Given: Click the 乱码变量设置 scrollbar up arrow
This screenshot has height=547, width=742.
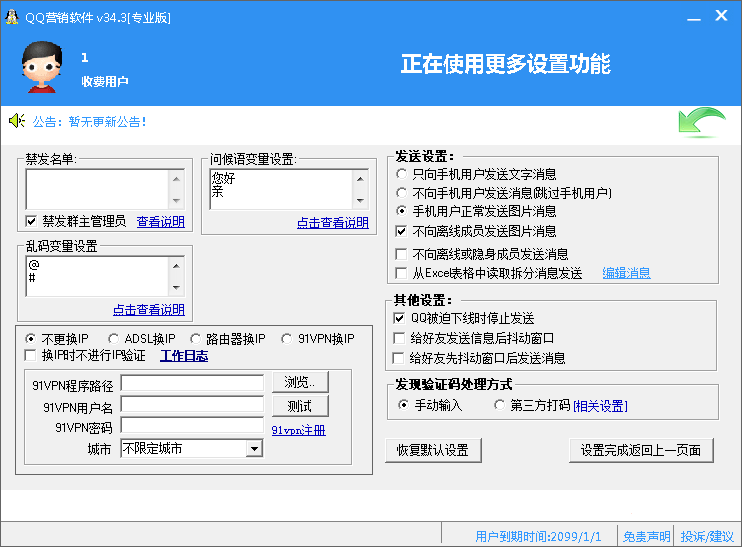Looking at the screenshot, I should tap(176, 266).
